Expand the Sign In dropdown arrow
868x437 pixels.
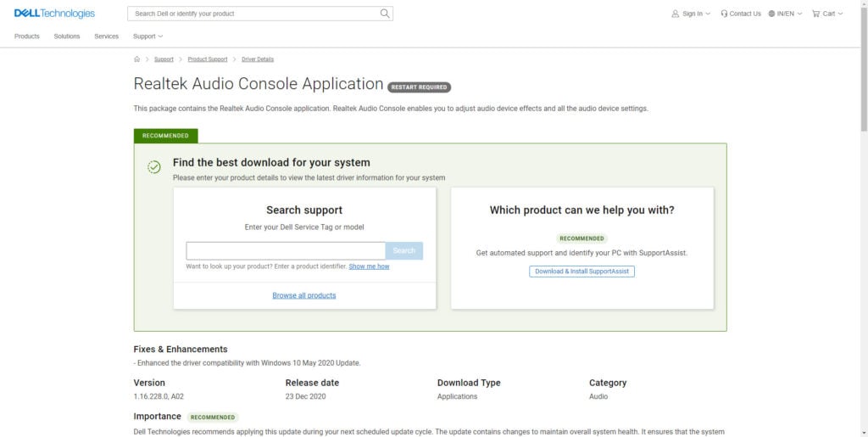tap(708, 14)
